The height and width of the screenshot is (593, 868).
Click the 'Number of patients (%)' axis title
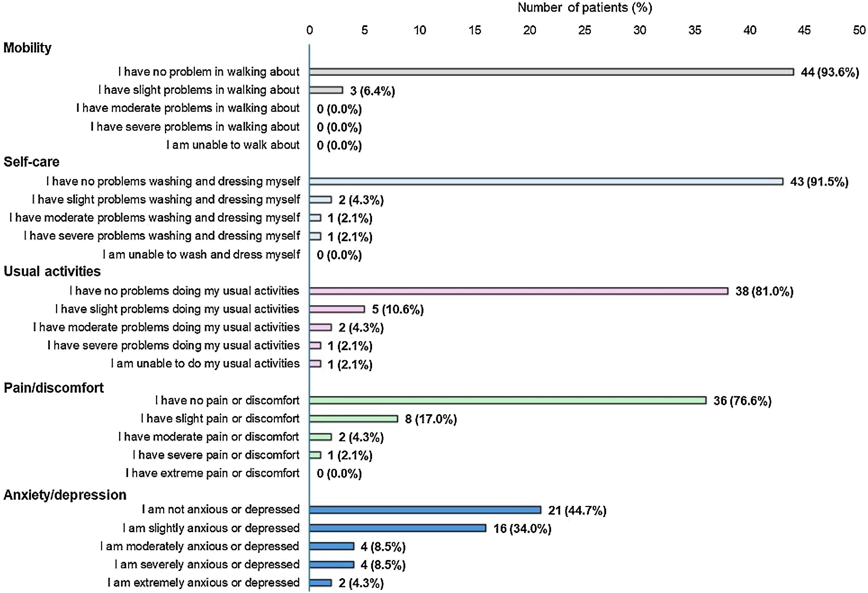click(x=585, y=8)
